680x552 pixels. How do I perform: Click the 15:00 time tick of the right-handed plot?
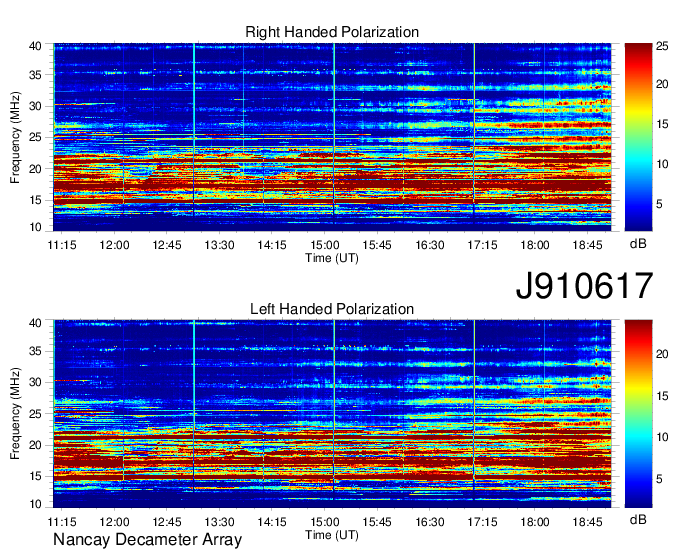click(x=324, y=245)
